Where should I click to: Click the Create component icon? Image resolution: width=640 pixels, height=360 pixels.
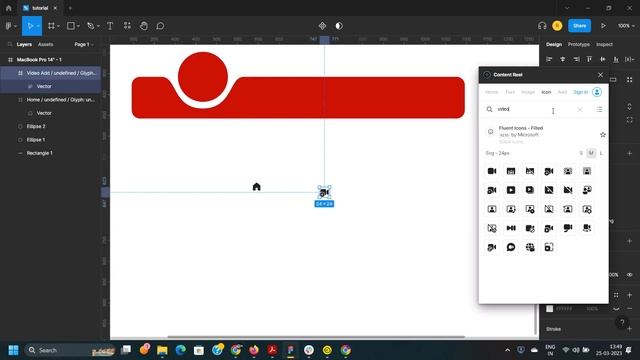pyautogui.click(x=322, y=26)
